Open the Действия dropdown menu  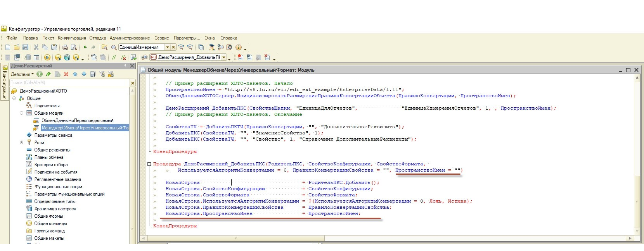pyautogui.click(x=22, y=74)
